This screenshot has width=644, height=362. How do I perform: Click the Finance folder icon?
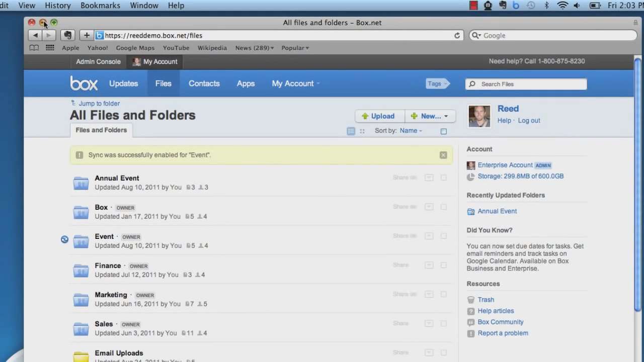80,270
